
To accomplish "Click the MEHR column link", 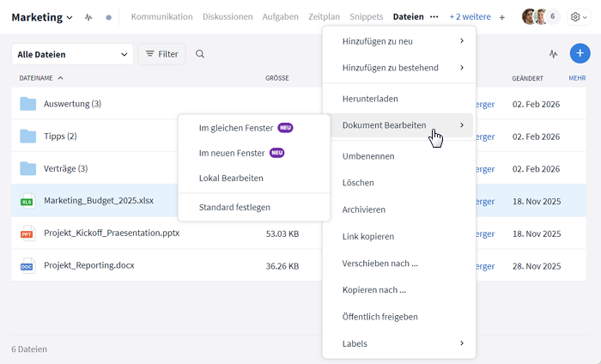I will (577, 78).
